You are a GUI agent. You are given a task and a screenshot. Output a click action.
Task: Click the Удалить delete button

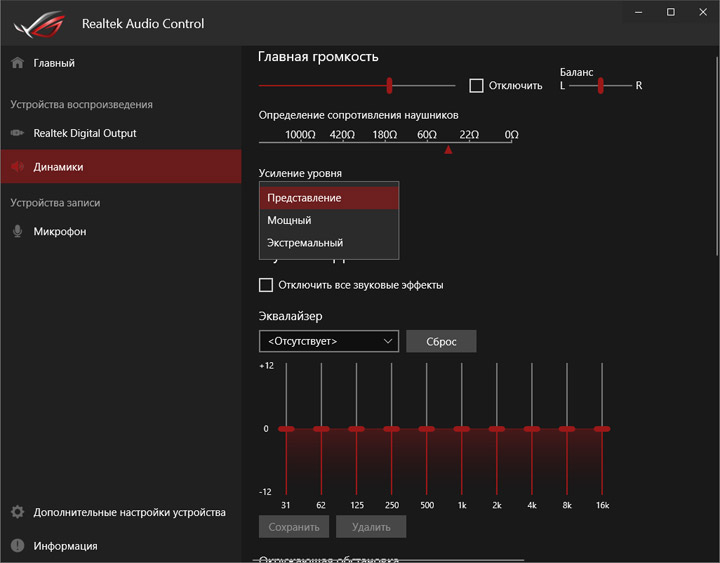point(371,527)
